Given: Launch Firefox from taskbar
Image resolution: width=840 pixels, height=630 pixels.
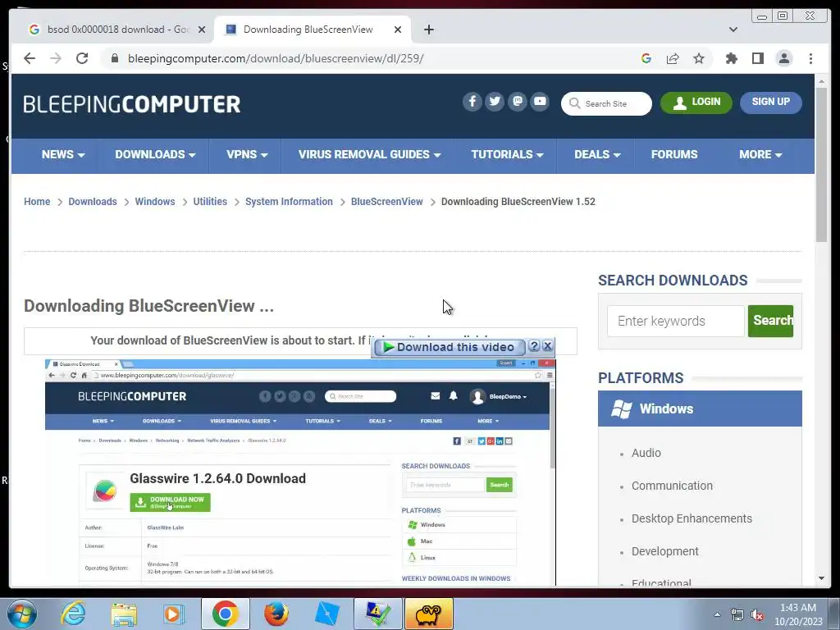Looking at the screenshot, I should pos(276,614).
